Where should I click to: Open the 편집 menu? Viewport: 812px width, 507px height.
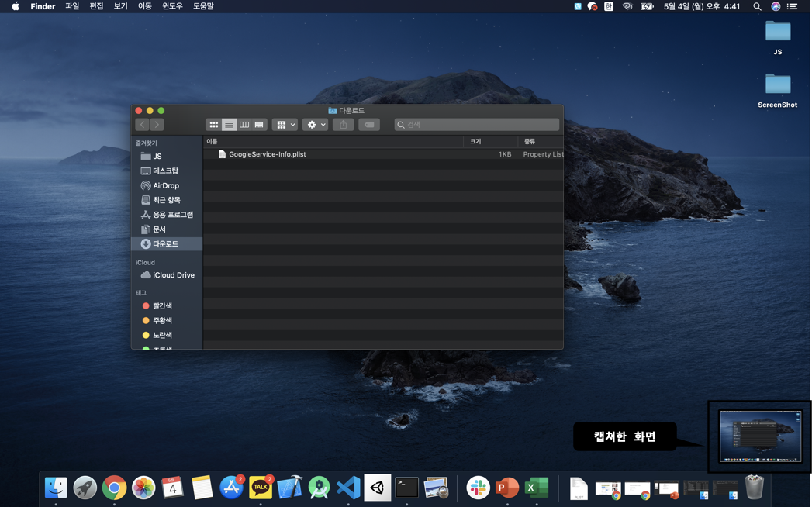(96, 6)
